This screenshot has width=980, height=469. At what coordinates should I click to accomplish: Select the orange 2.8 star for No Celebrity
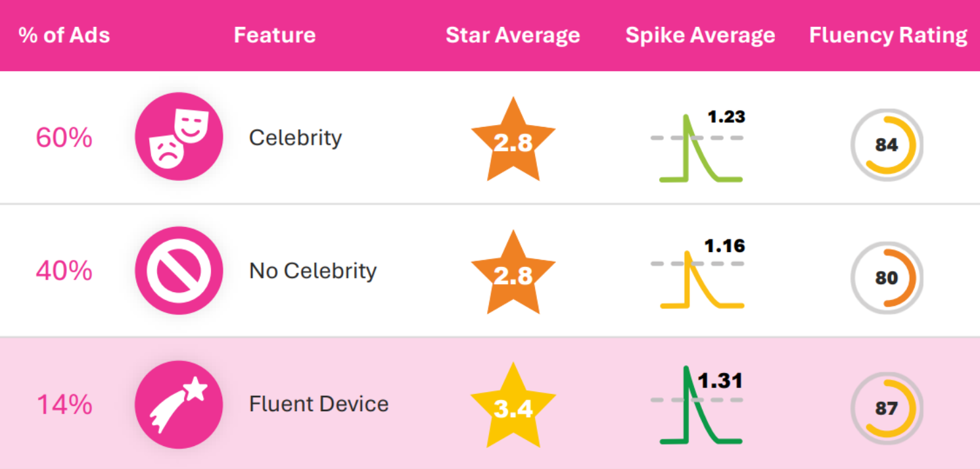click(513, 274)
